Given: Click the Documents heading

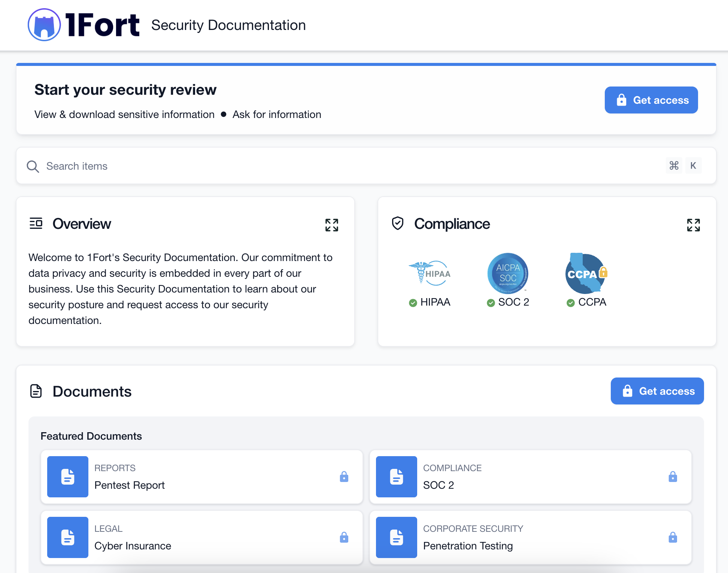Looking at the screenshot, I should tap(92, 391).
